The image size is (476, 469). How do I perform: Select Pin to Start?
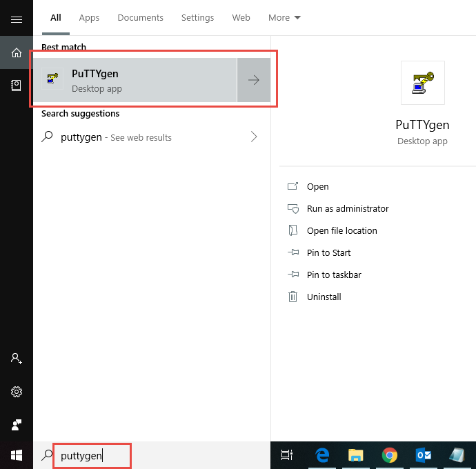328,252
